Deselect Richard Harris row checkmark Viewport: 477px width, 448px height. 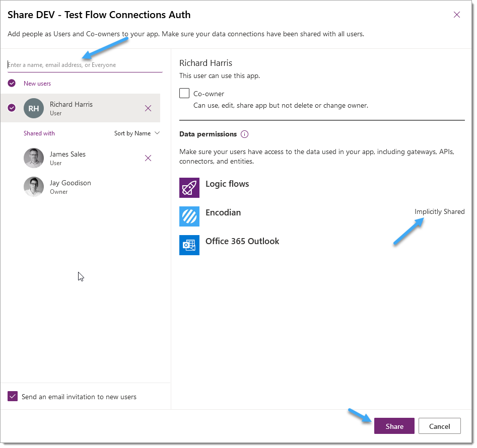point(12,108)
